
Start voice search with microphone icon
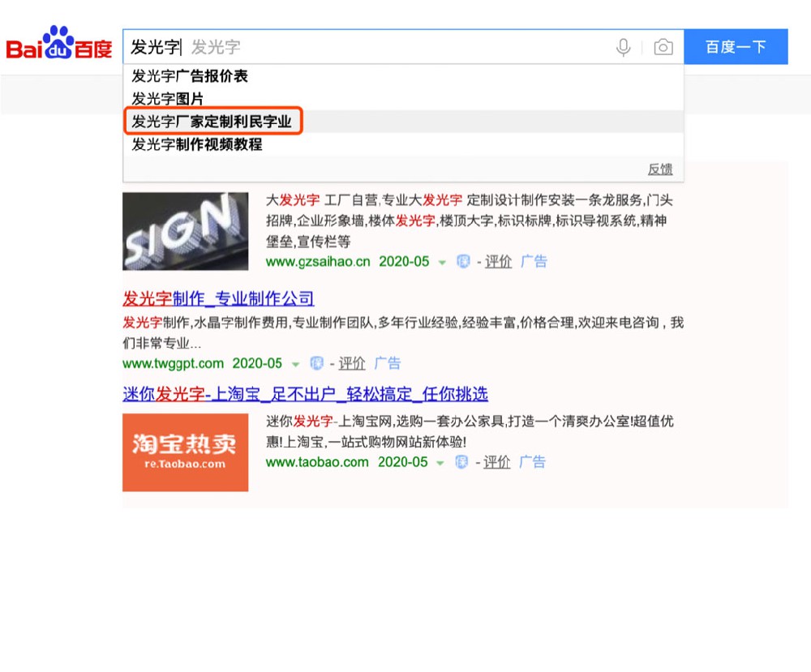(x=623, y=48)
